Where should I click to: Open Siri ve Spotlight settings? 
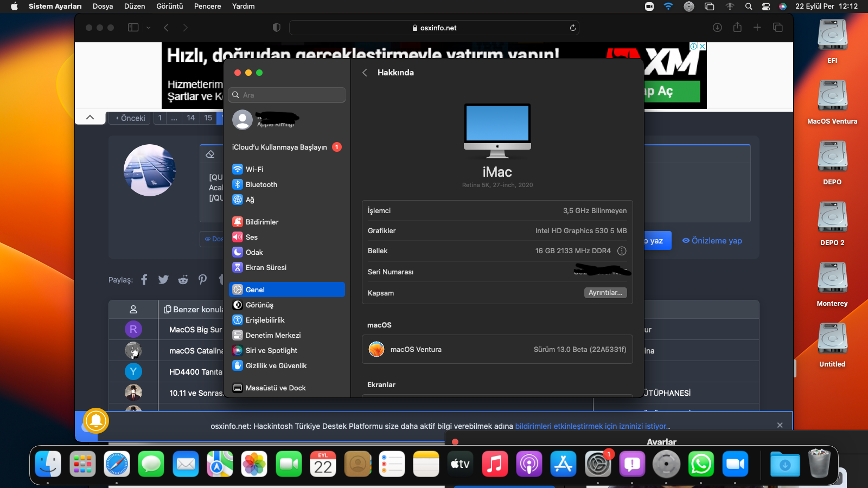(271, 350)
